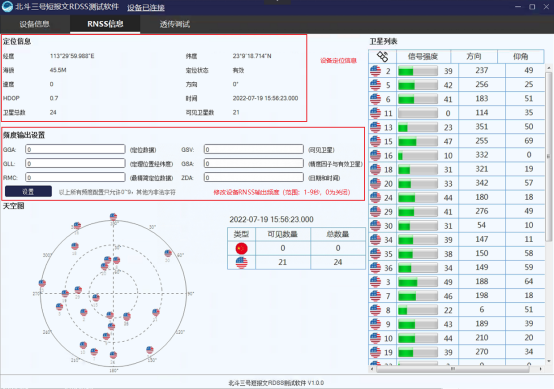Click the US flag icon for satellite 24
554x389 pixels.
[x=375, y=197]
